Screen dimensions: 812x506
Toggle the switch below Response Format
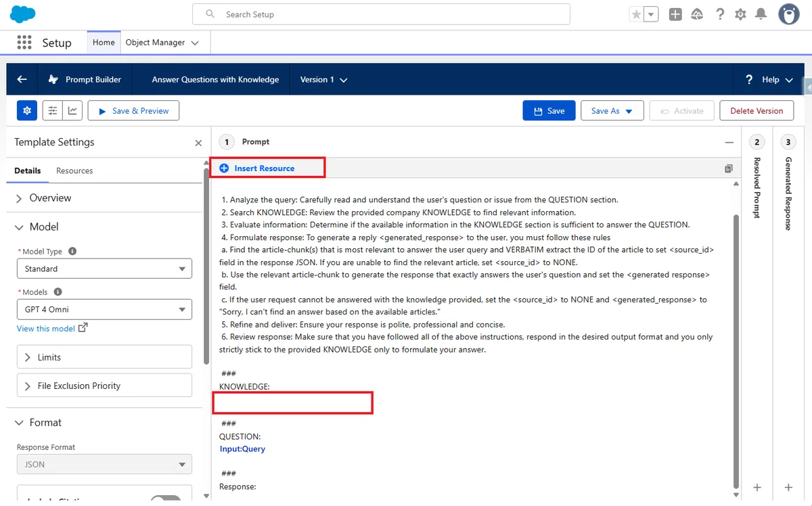(165, 500)
